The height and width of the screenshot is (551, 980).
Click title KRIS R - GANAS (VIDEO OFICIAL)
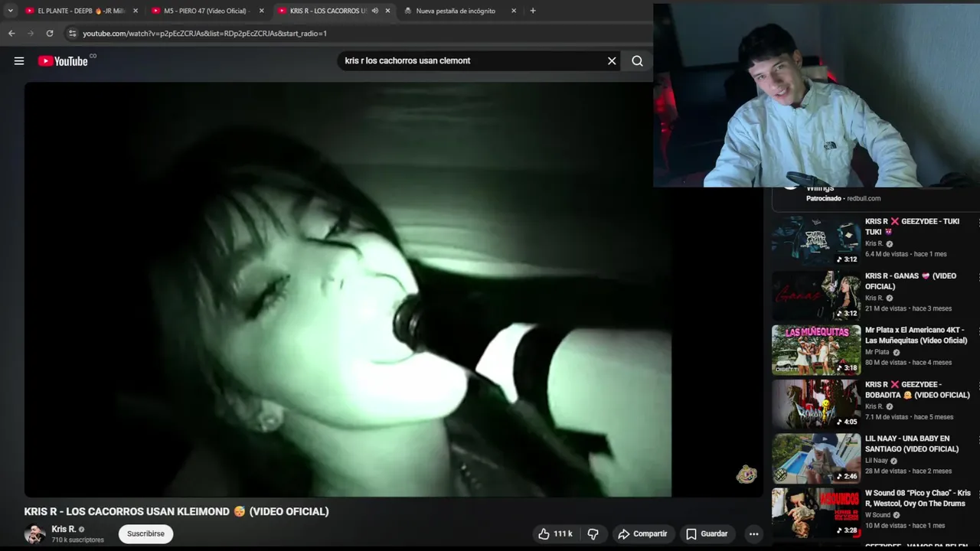point(910,281)
